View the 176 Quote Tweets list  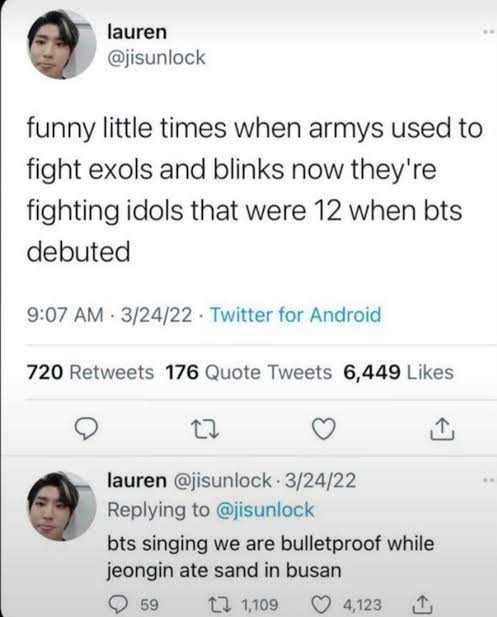pyautogui.click(x=249, y=372)
